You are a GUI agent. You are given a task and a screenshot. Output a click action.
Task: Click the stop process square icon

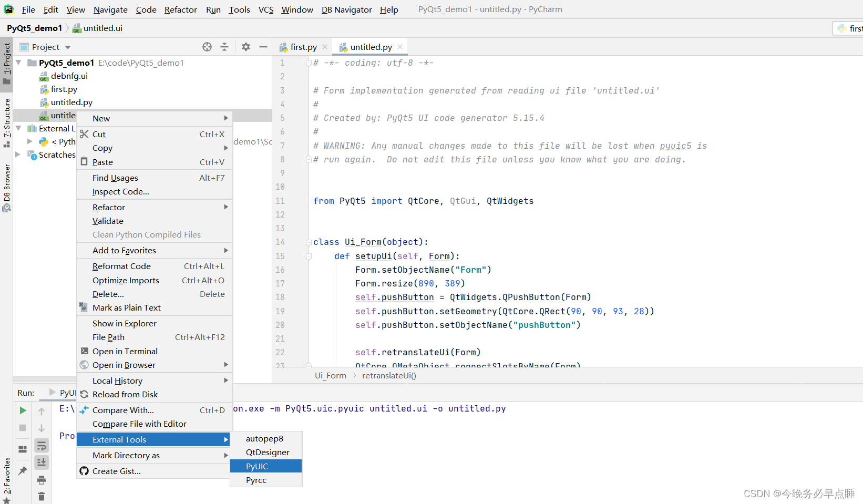[23, 428]
